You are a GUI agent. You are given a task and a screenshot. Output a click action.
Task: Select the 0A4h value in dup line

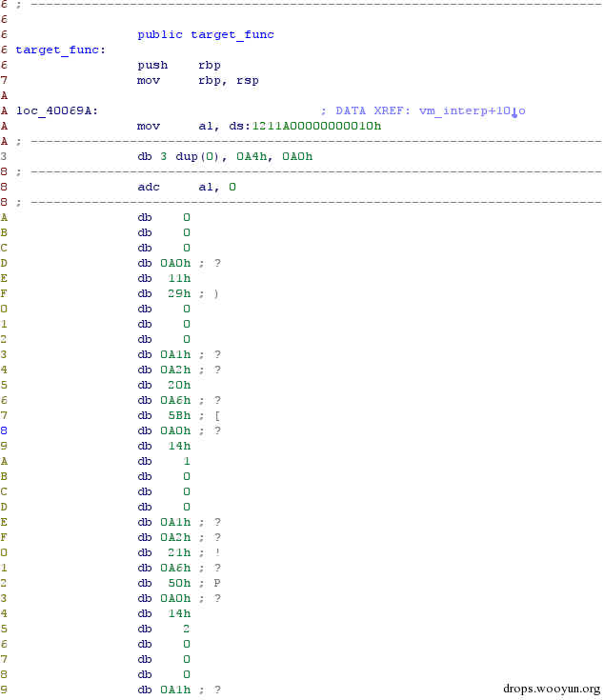click(252, 157)
